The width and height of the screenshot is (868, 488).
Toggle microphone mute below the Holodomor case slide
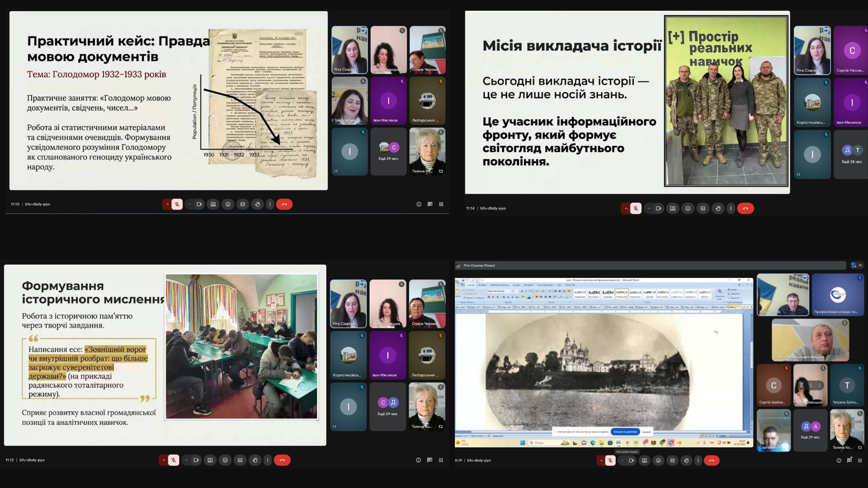[x=177, y=204]
